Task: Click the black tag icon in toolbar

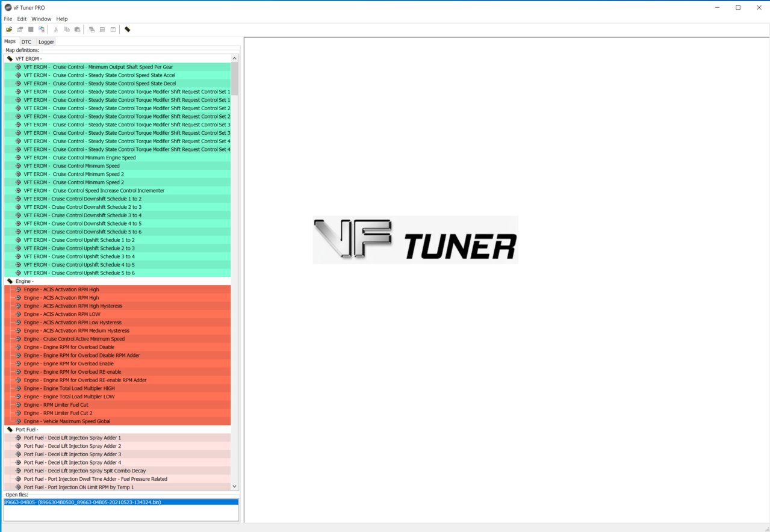Action: [x=127, y=29]
